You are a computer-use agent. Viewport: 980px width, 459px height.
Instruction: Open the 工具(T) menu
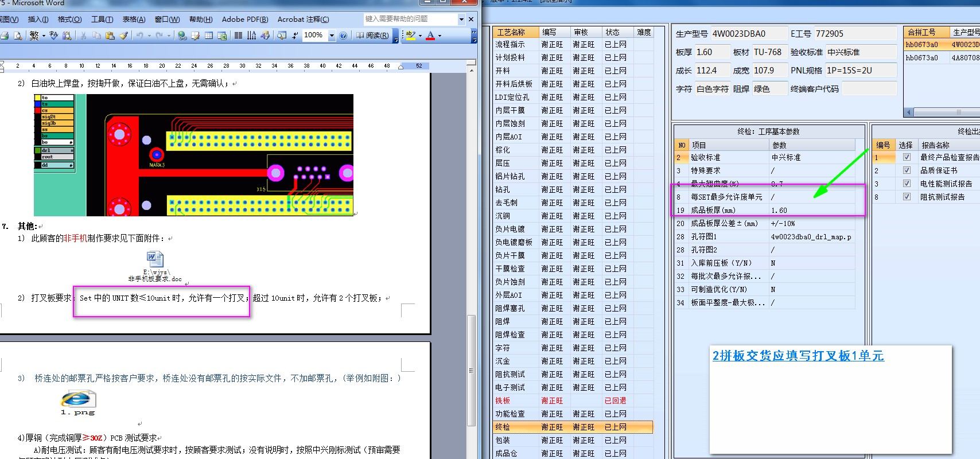102,20
